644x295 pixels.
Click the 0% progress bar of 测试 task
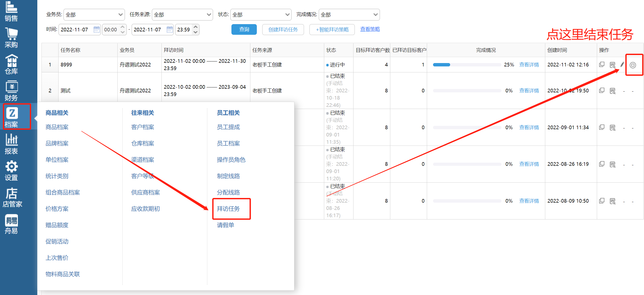pos(467,91)
